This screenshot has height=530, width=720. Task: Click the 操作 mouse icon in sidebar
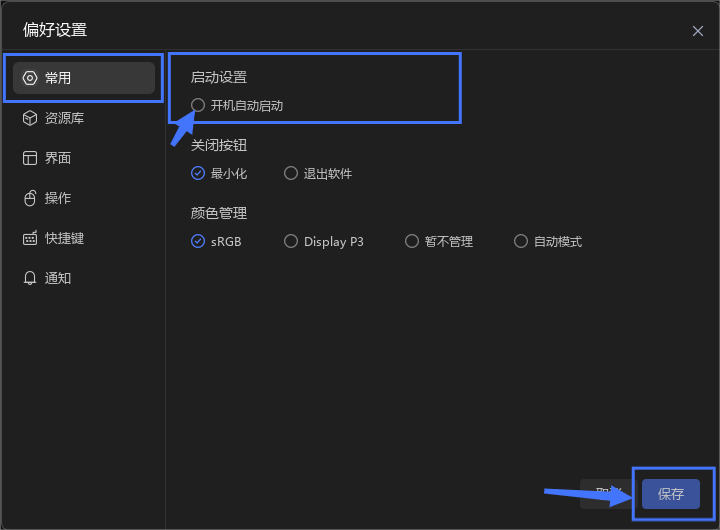29,198
